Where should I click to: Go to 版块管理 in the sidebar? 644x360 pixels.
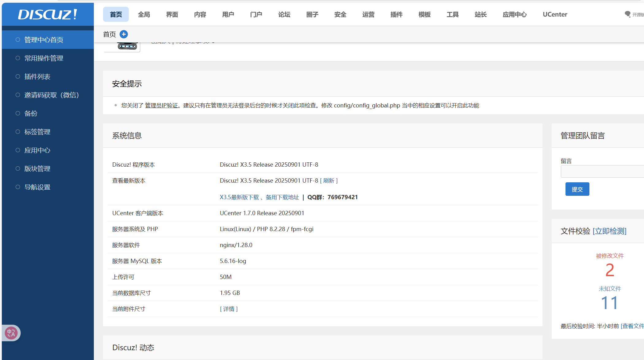pos(37,168)
